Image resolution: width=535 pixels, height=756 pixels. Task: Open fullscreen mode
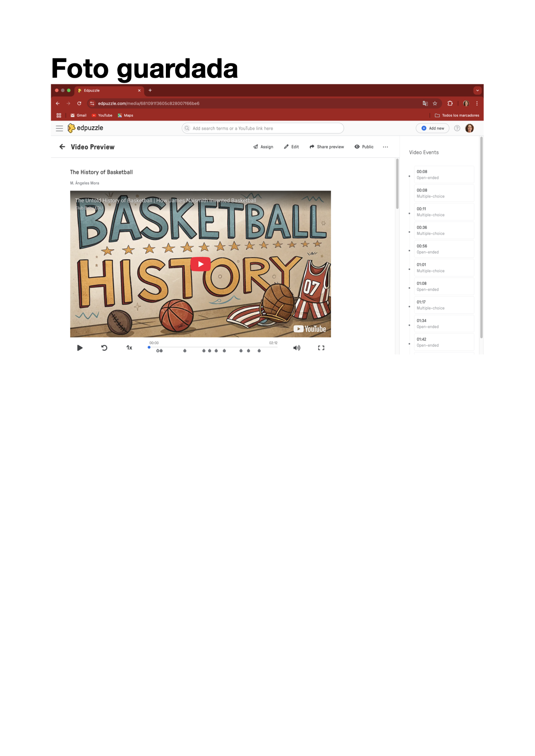(321, 348)
